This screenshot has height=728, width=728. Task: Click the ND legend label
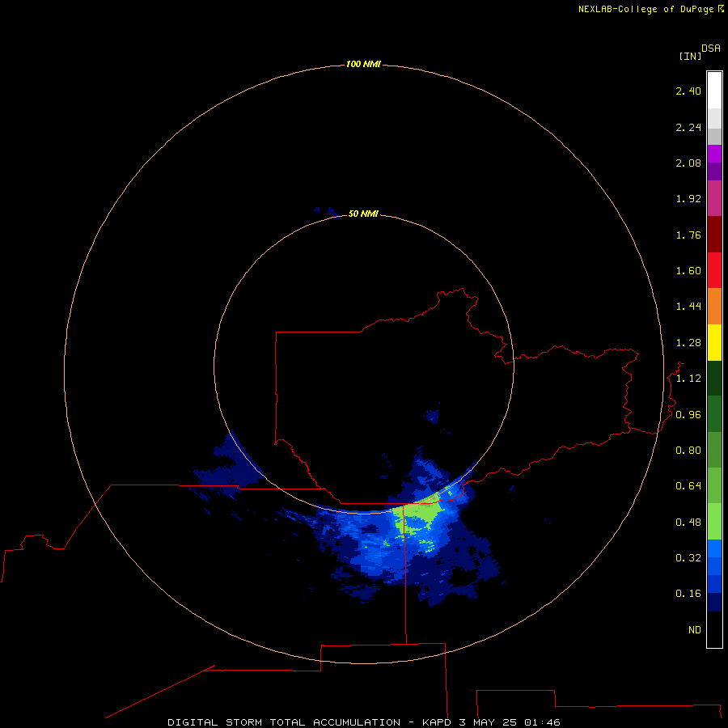pyautogui.click(x=695, y=630)
